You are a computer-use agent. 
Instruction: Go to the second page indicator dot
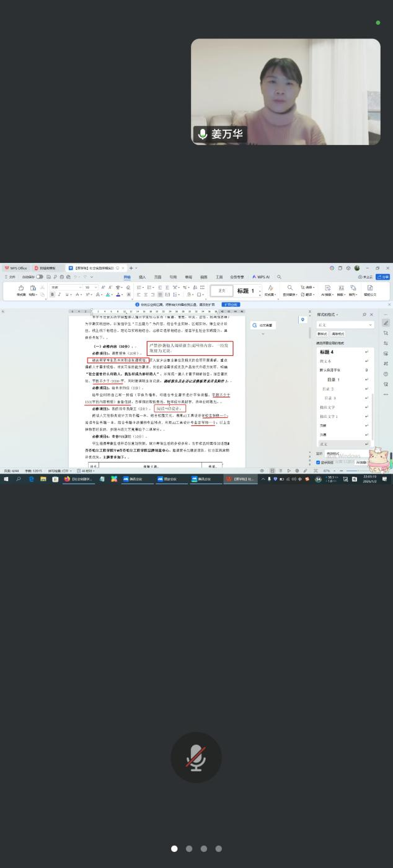pyautogui.click(x=189, y=849)
